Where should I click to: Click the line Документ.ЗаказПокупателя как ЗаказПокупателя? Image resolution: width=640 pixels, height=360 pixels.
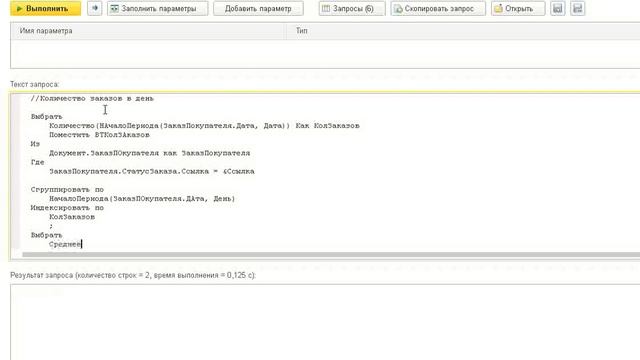[149, 153]
